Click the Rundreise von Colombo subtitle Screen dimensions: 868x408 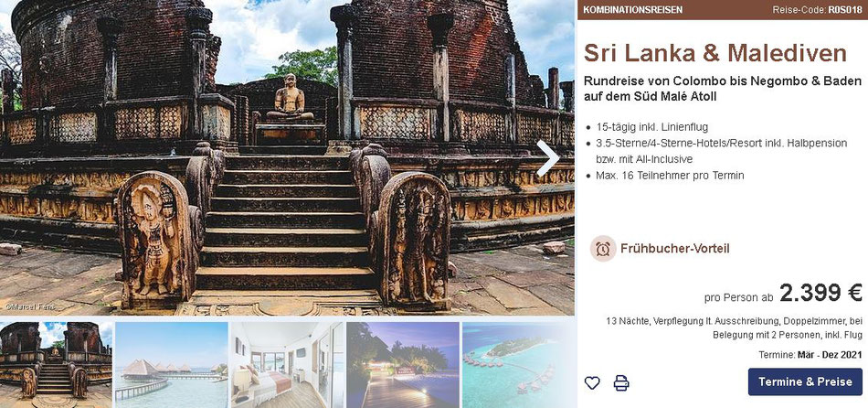[723, 89]
